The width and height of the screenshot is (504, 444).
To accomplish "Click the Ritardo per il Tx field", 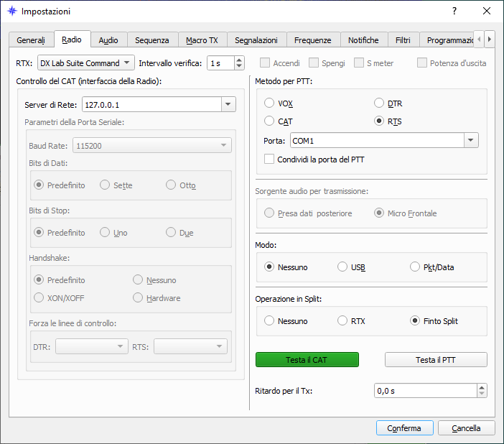I will click(x=426, y=391).
